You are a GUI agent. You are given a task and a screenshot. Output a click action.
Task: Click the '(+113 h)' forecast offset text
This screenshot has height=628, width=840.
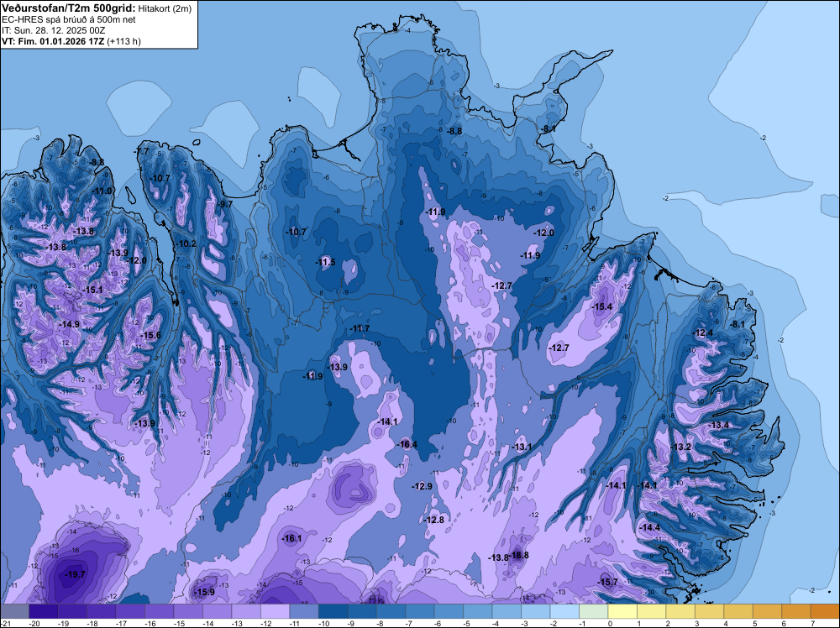pos(123,41)
